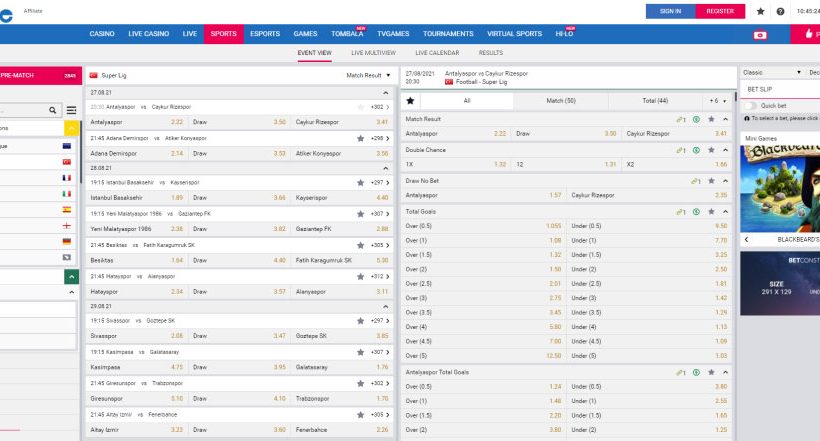820x441 pixels.
Task: Bet on Galatasaray at 1.76
Action: 342,367
